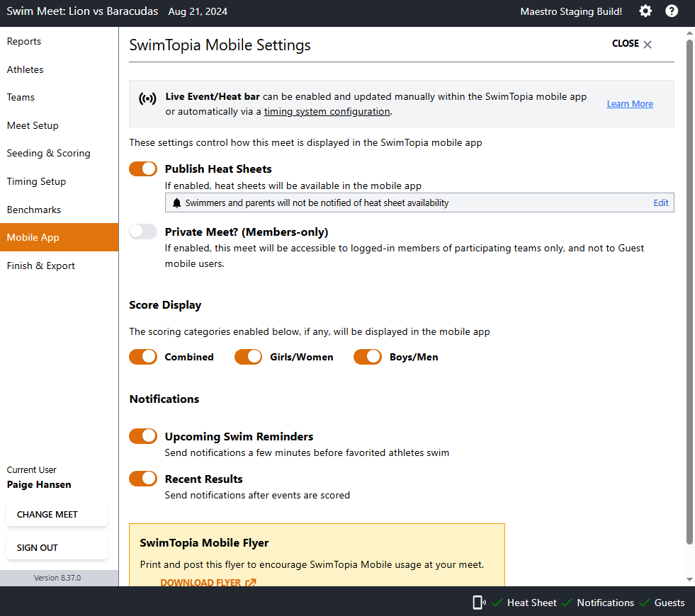Viewport: 695px width, 616px height.
Task: Open settings via the gear icon
Action: click(x=645, y=11)
